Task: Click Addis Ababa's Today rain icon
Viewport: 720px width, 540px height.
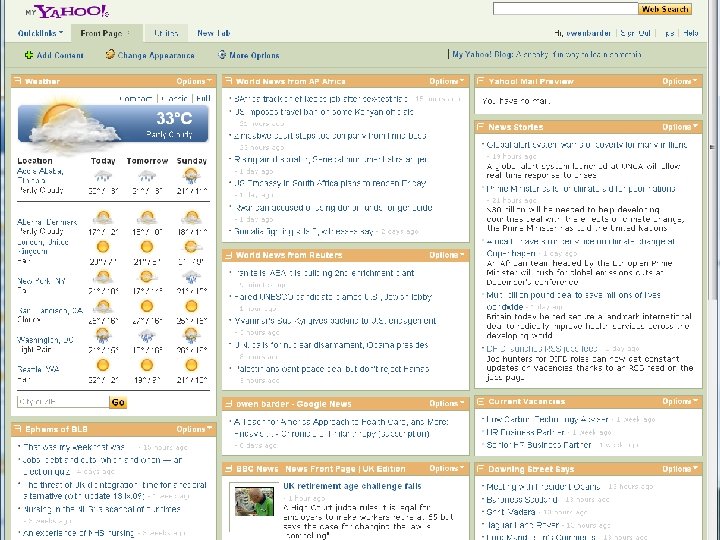Action: click(x=103, y=175)
